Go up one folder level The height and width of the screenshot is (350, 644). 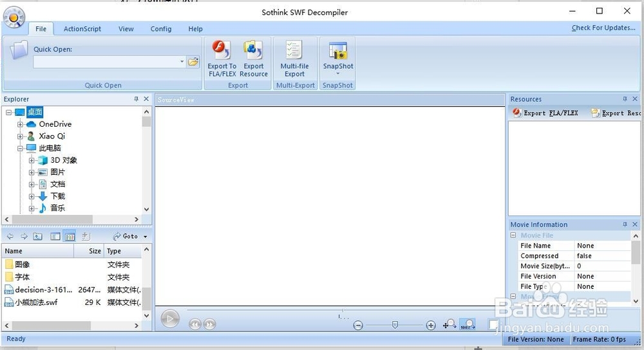38,236
